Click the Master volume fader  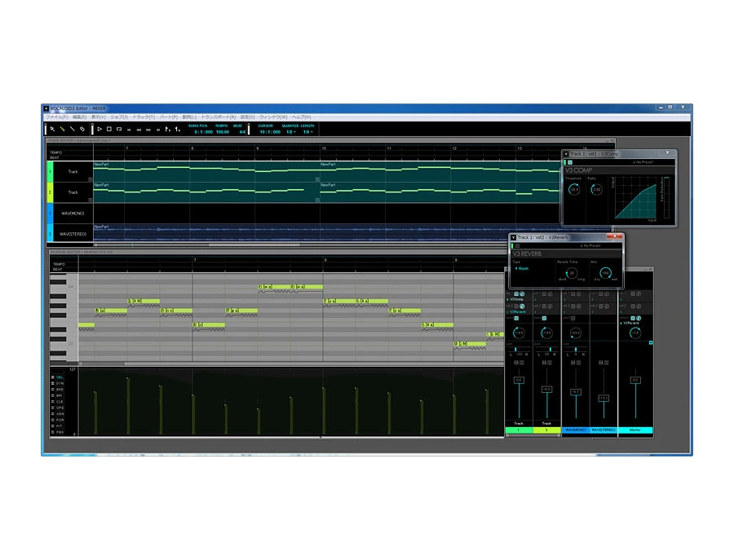[635, 381]
